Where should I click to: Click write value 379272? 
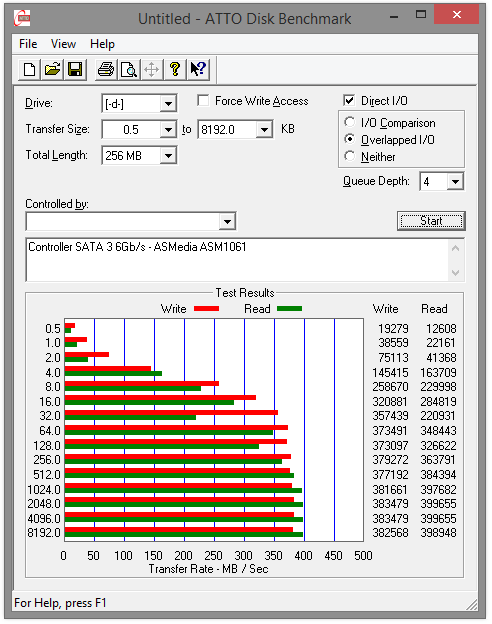click(390, 460)
